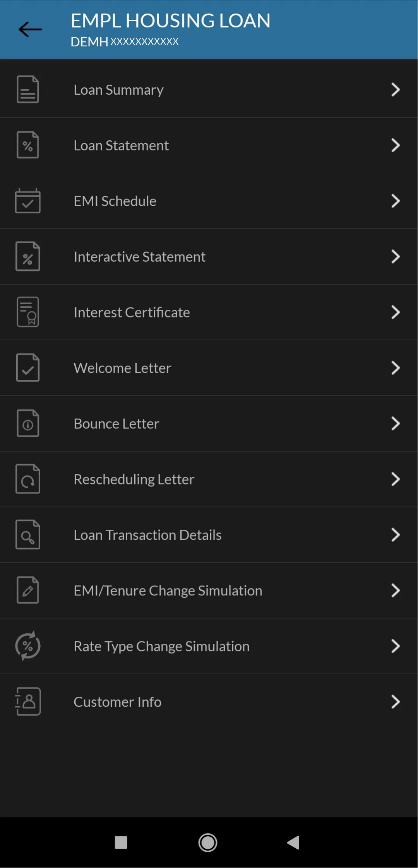Tap the back arrow in header

[x=30, y=29]
